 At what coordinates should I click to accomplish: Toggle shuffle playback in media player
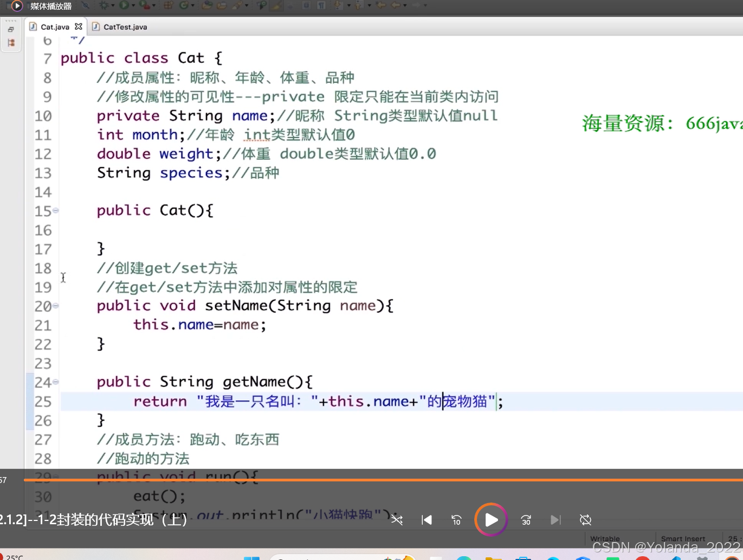tap(397, 520)
